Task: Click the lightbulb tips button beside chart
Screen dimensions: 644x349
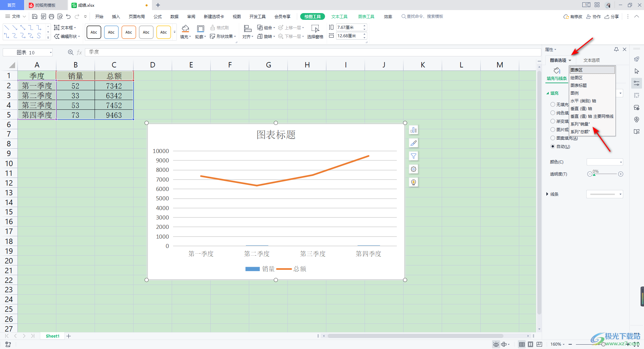Action: tap(414, 182)
